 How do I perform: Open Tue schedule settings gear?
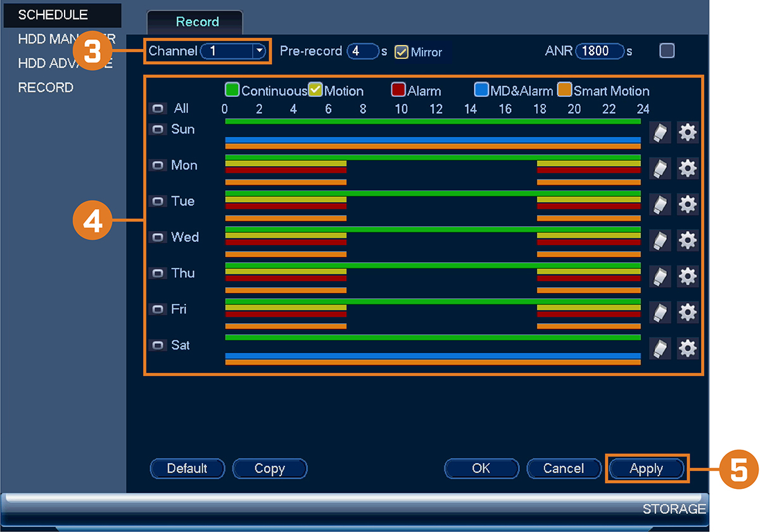(688, 205)
